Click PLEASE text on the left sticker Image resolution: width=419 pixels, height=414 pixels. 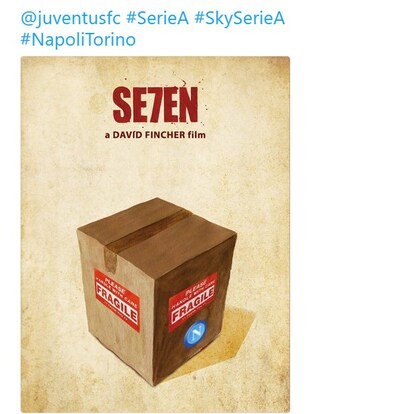point(116,282)
